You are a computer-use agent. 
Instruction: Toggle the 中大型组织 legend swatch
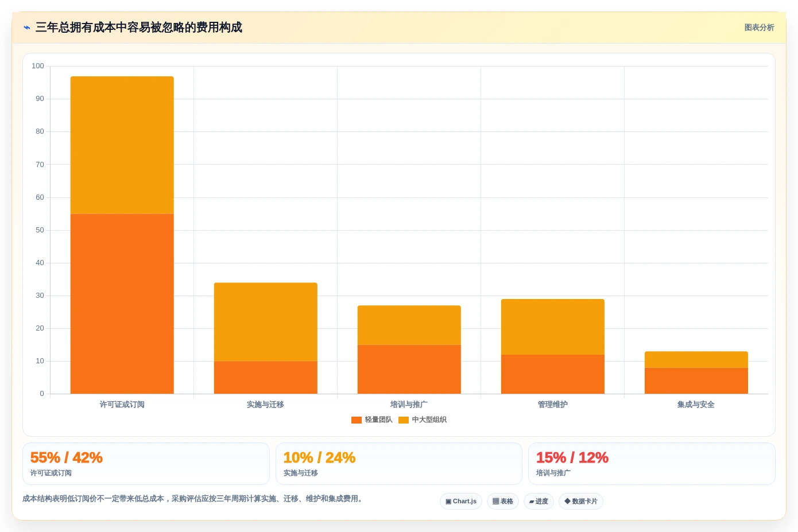click(404, 420)
